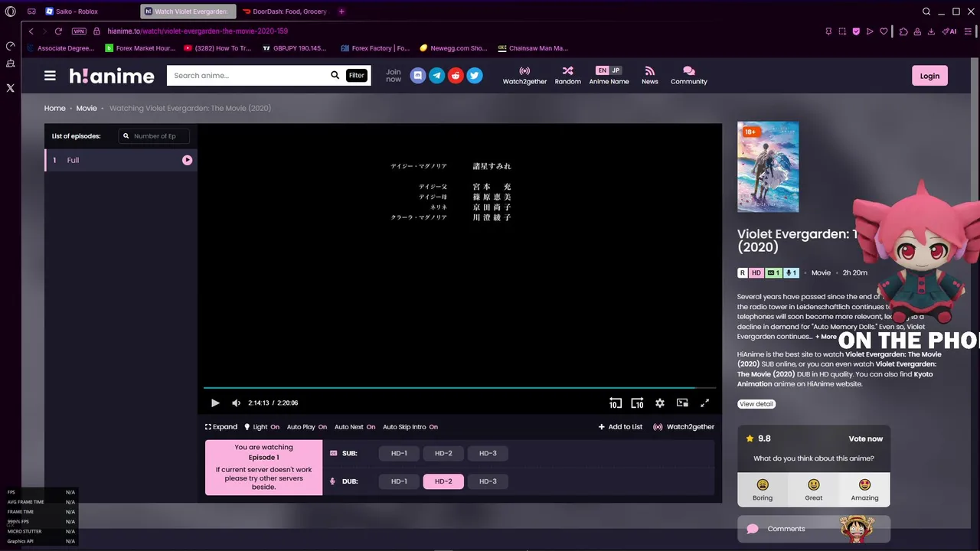This screenshot has width=980, height=551.
Task: Open the Violet Evergarden poster thumbnail
Action: [768, 167]
